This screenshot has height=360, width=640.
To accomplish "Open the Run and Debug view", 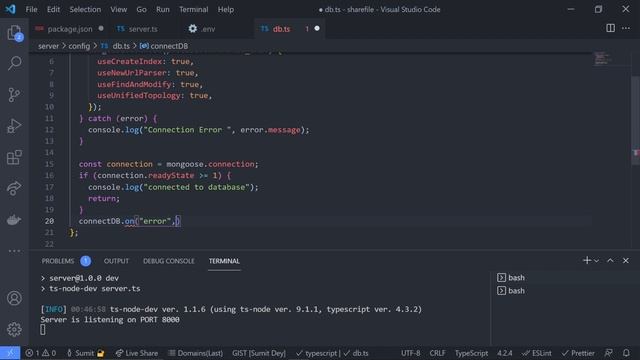I will click(14, 126).
